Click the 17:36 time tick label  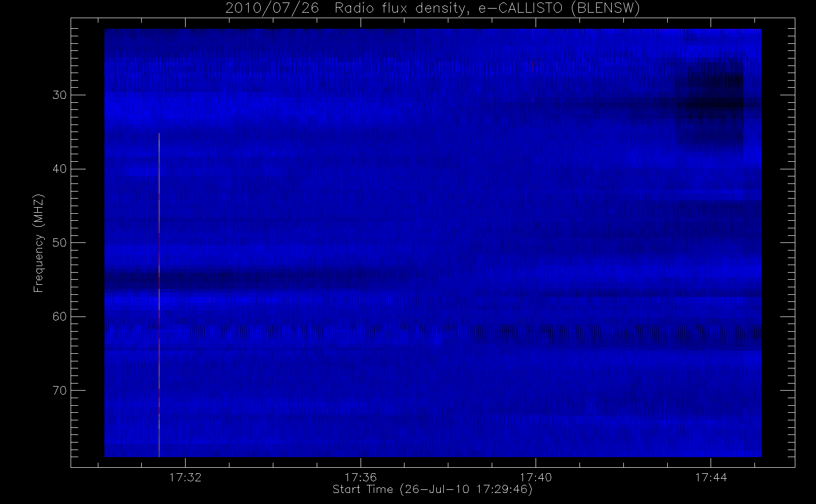361,477
